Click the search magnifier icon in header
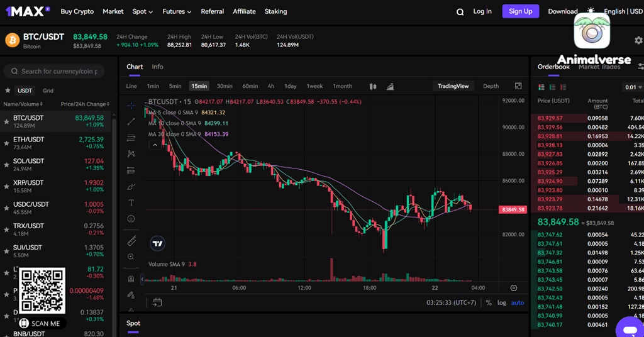This screenshot has height=337, width=644. [x=460, y=12]
